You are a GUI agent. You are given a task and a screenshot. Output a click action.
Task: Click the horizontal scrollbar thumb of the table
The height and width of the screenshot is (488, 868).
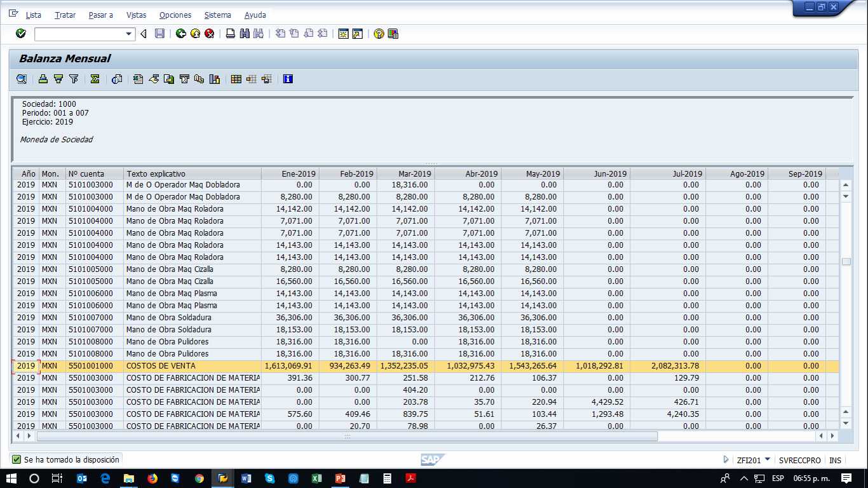347,437
